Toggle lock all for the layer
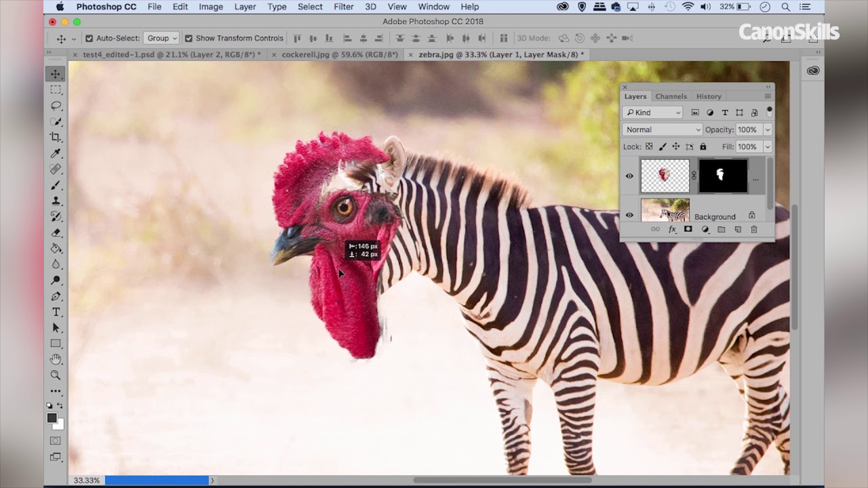This screenshot has width=868, height=488. [703, 146]
